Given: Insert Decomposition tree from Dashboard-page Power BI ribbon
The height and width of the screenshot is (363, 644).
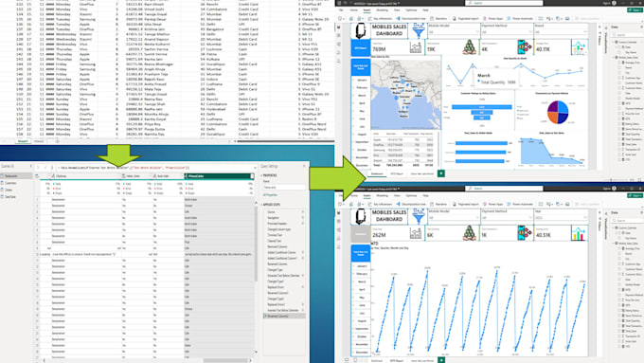Looking at the screenshot, I should point(412,19).
